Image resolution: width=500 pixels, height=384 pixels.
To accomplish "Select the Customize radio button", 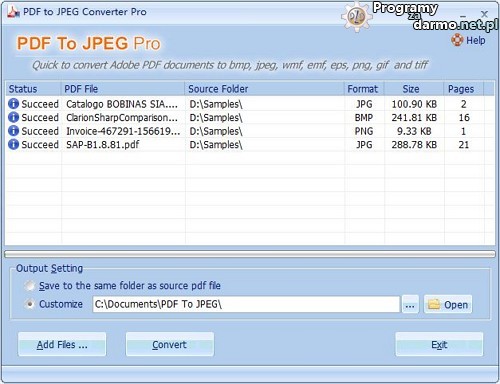I will pyautogui.click(x=30, y=304).
